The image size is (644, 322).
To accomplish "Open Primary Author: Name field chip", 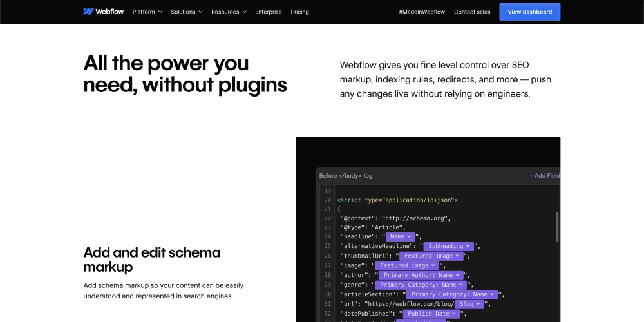I will coord(421,275).
